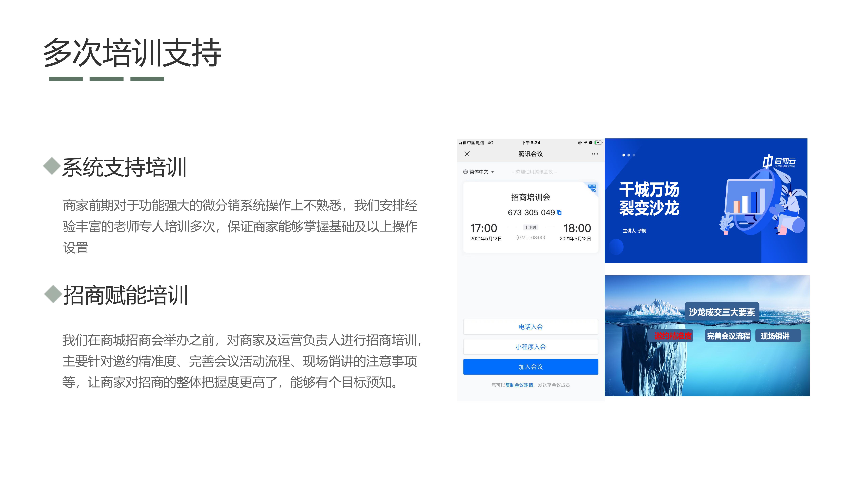
Task: Click the alarm clock icon in the status bar
Action: click(590, 143)
